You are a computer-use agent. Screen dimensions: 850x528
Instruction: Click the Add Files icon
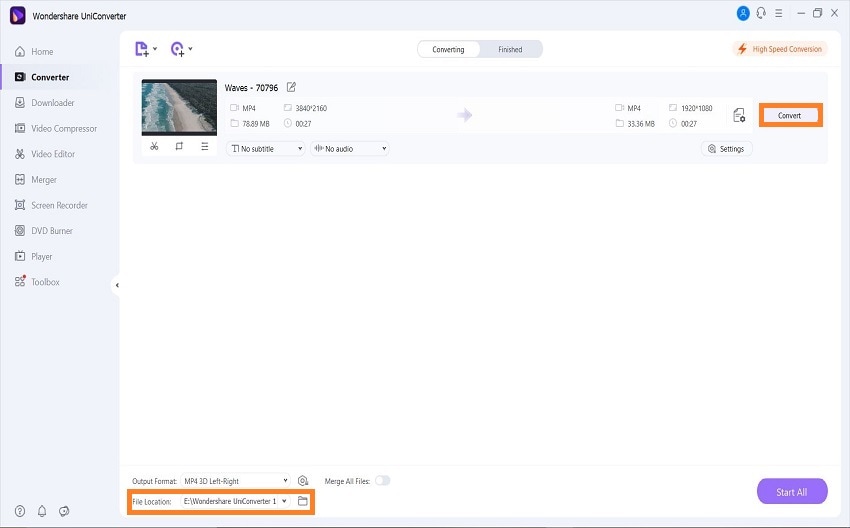pos(141,49)
